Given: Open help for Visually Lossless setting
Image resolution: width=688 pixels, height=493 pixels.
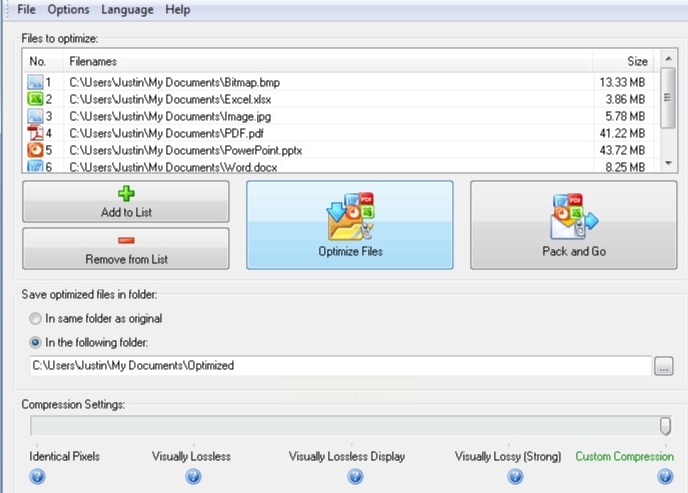Looking at the screenshot, I should coord(193,476).
